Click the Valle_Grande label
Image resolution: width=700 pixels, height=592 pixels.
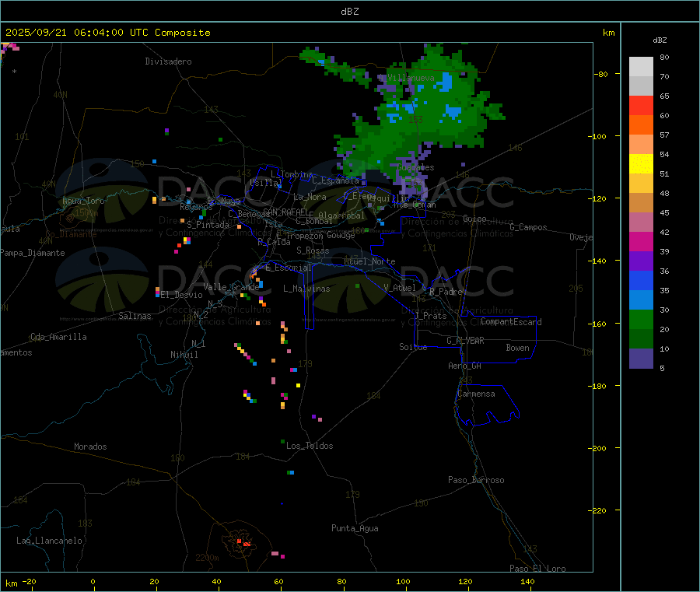pyautogui.click(x=231, y=287)
